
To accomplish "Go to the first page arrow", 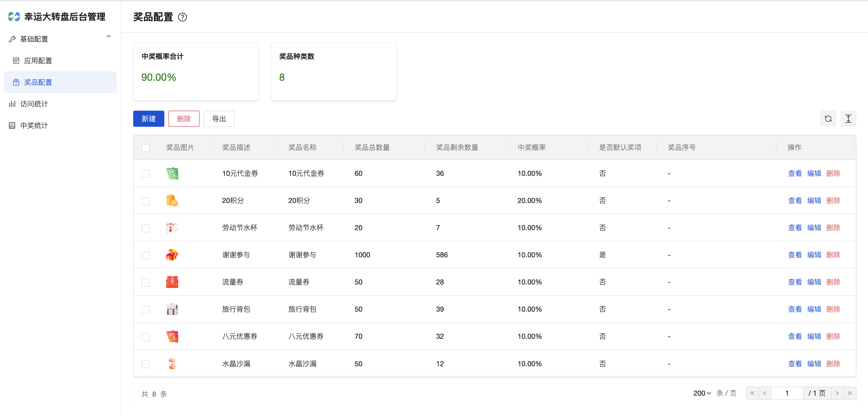I will 752,393.
